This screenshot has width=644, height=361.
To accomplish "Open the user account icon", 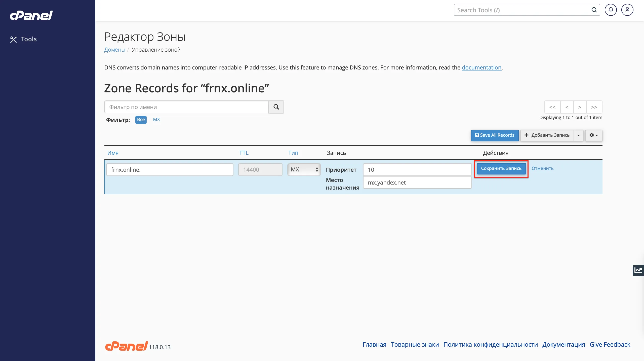I will 627,10.
